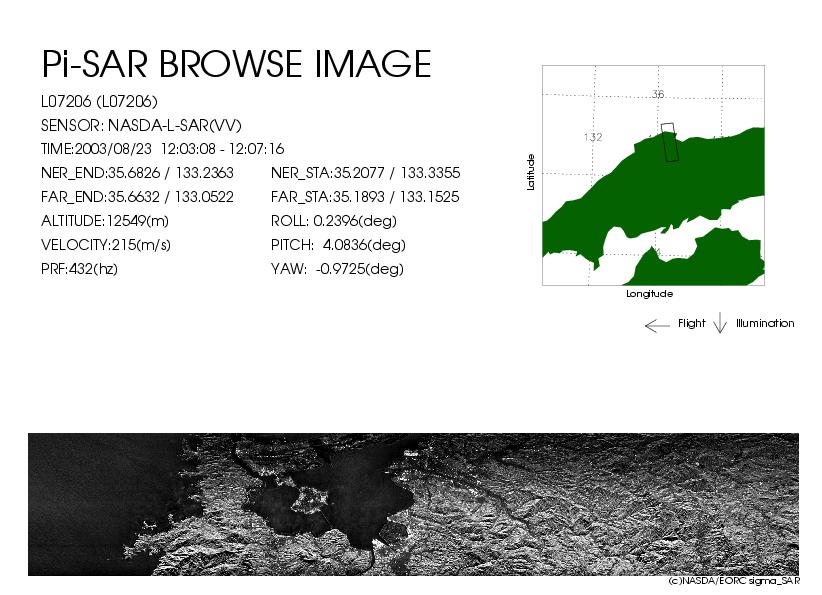This screenshot has height=595, width=822.
Task: Click the SENSOR: NASDA-L-SAR(VV) line
Action: coord(141,126)
